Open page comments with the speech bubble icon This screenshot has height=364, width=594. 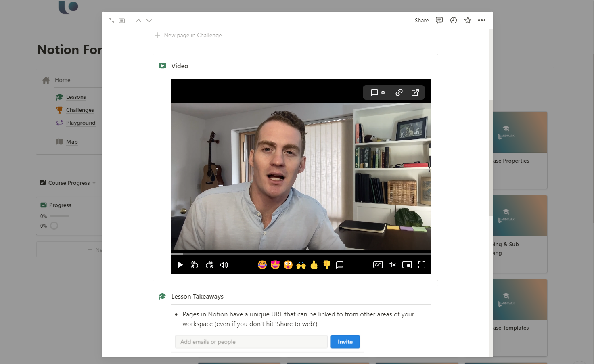pyautogui.click(x=439, y=20)
